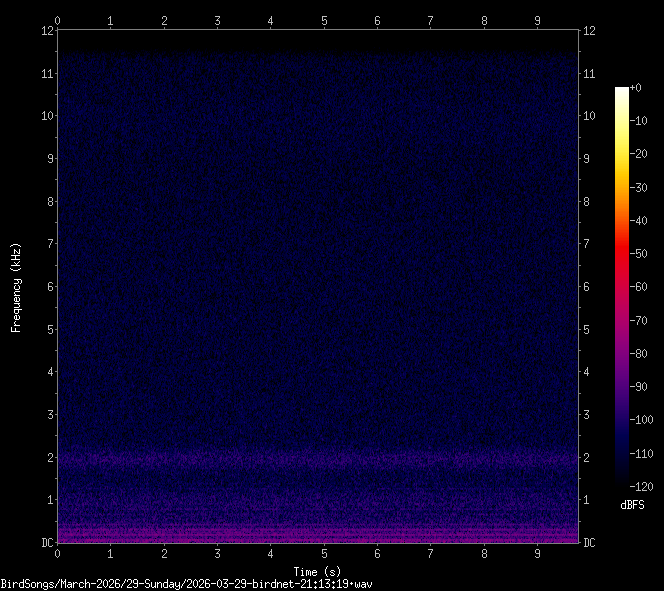Click the 7 second tick on top axis
Image resolution: width=664 pixels, height=591 pixels.
point(430,20)
